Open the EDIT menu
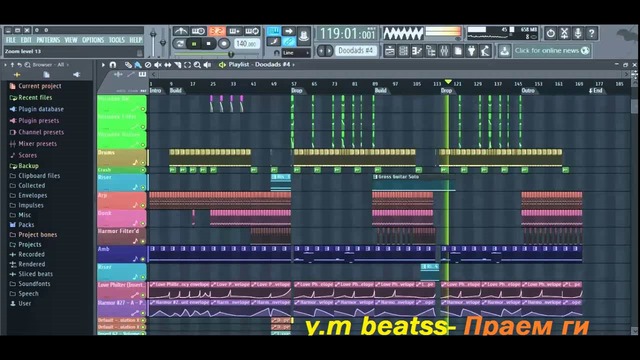Image resolution: width=640 pixels, height=360 pixels. click(26, 40)
